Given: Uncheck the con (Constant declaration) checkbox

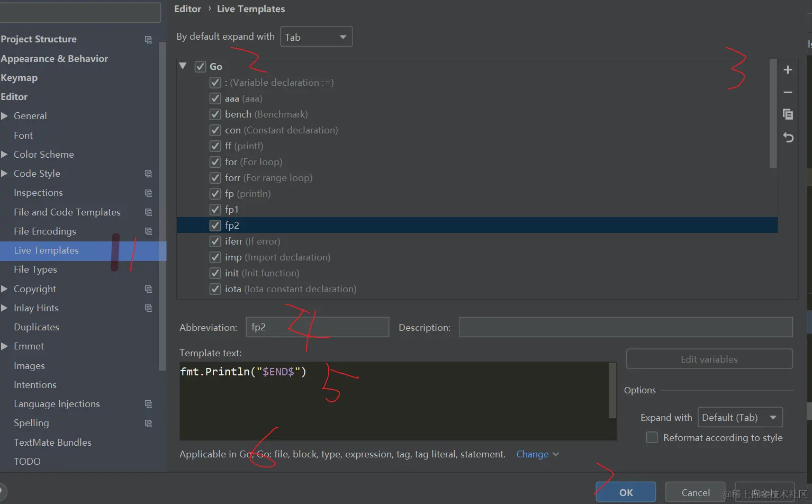Looking at the screenshot, I should [x=215, y=130].
